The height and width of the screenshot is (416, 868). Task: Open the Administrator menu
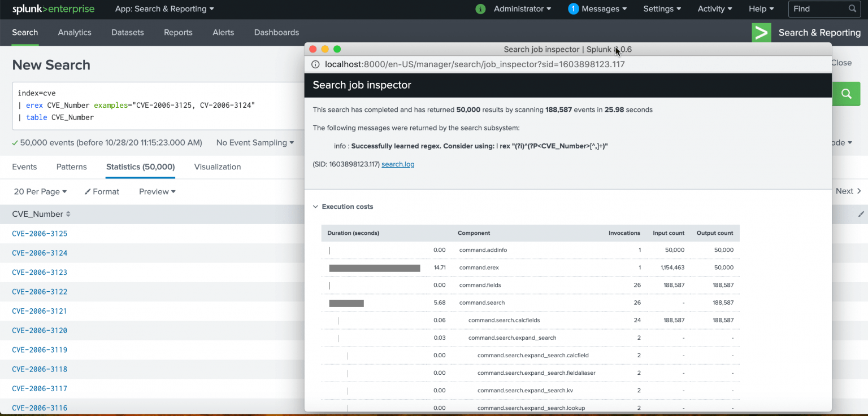pyautogui.click(x=522, y=9)
